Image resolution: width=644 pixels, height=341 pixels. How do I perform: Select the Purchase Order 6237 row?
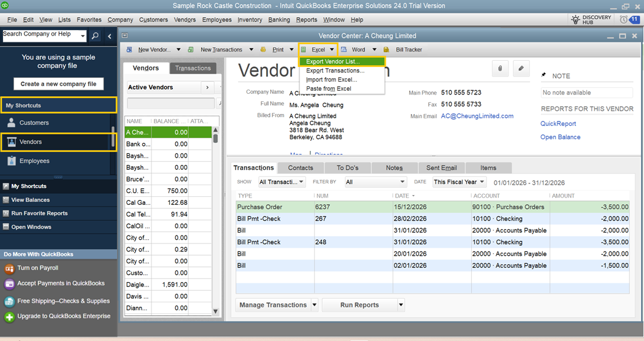[432, 207]
